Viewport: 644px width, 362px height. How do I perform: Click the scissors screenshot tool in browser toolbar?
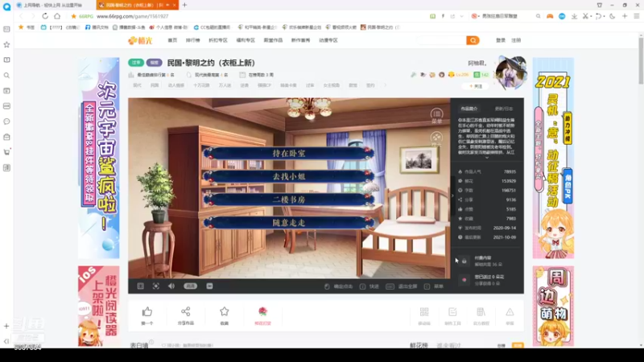click(x=585, y=16)
